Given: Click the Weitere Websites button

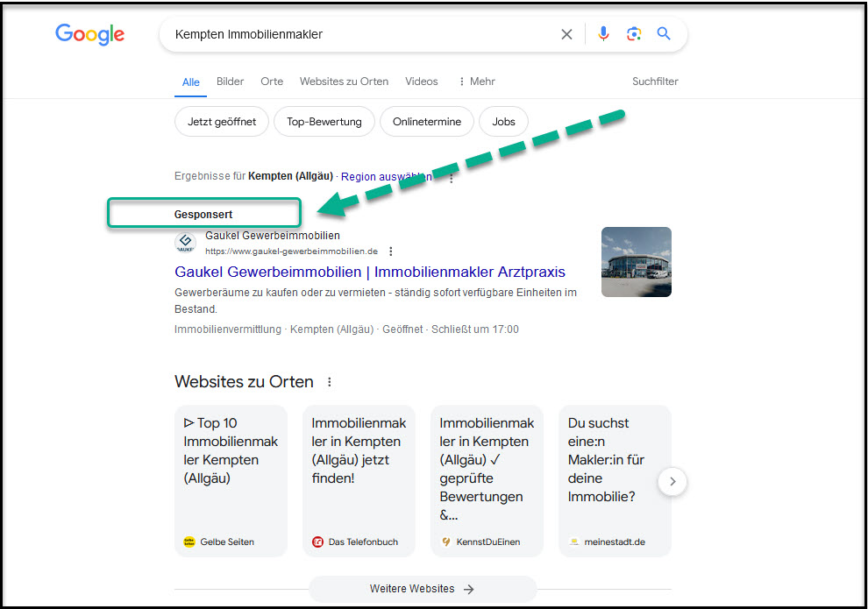Looking at the screenshot, I should (x=423, y=589).
